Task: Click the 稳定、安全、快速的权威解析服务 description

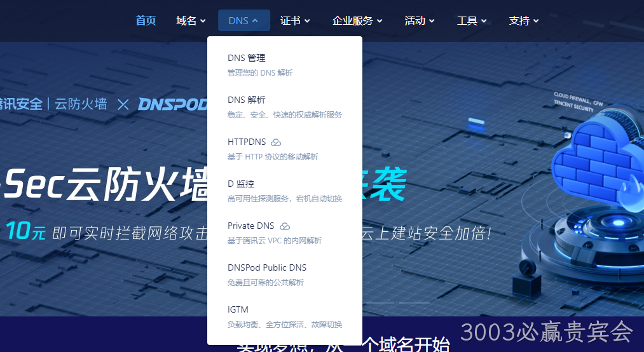Action: (285, 115)
